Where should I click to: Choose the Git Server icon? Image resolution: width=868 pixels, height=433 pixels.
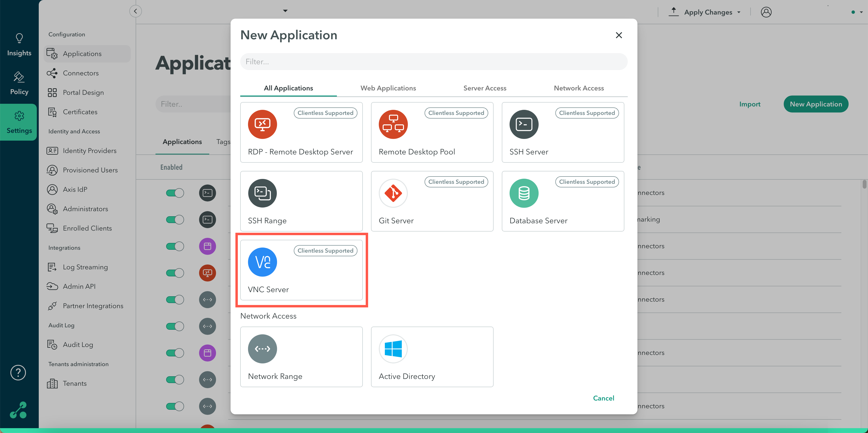[x=393, y=193]
